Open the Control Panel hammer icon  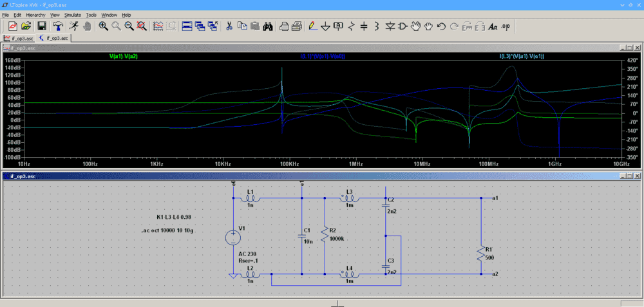pyautogui.click(x=58, y=26)
